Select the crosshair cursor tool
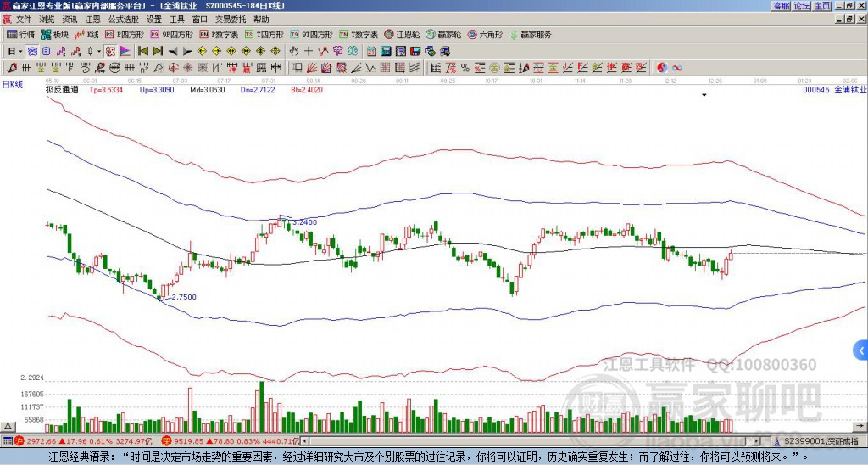868x465 pixels. (309, 51)
